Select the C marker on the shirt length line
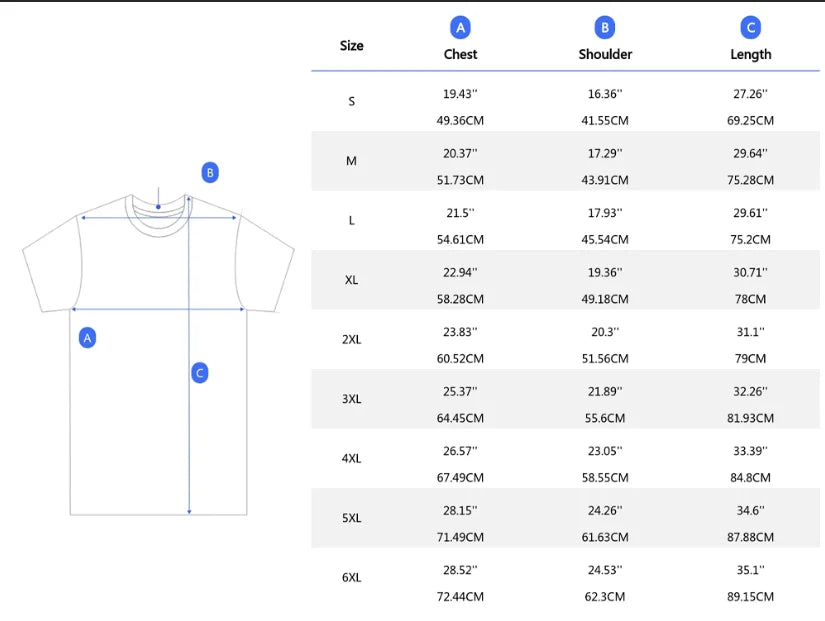This screenshot has width=825, height=621. pos(199,373)
